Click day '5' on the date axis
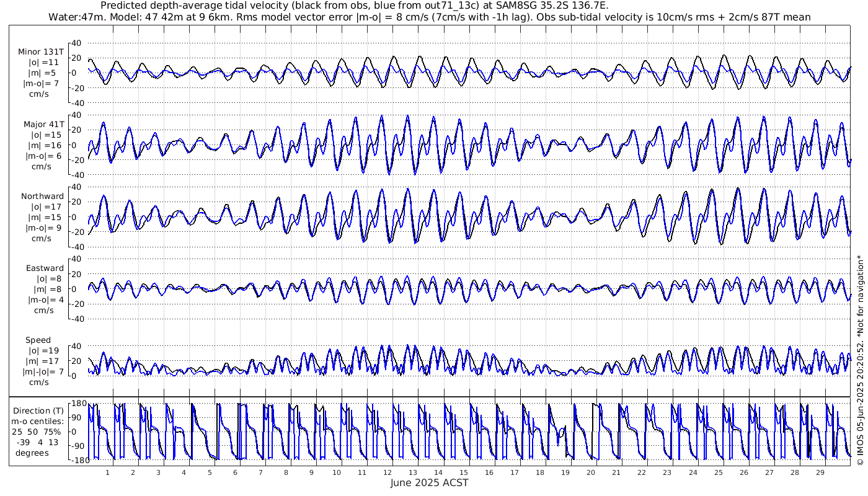Screen dimensions: 868x496 pos(210,472)
